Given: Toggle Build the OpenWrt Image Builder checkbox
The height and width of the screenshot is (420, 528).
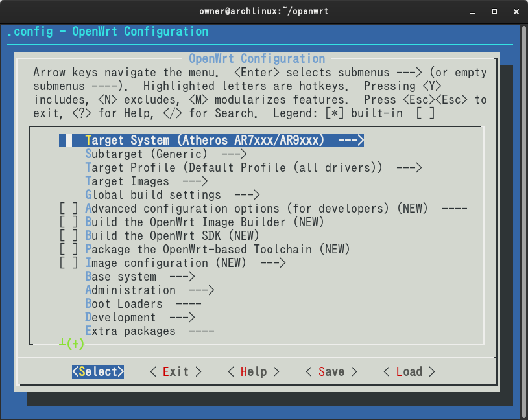Looking at the screenshot, I should (x=69, y=222).
